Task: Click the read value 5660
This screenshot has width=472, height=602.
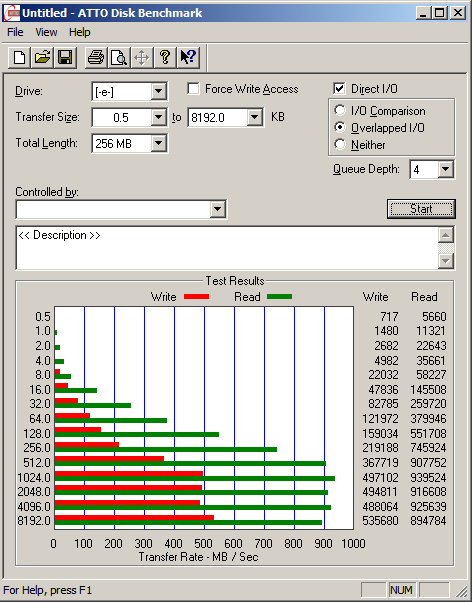Action: click(x=434, y=317)
